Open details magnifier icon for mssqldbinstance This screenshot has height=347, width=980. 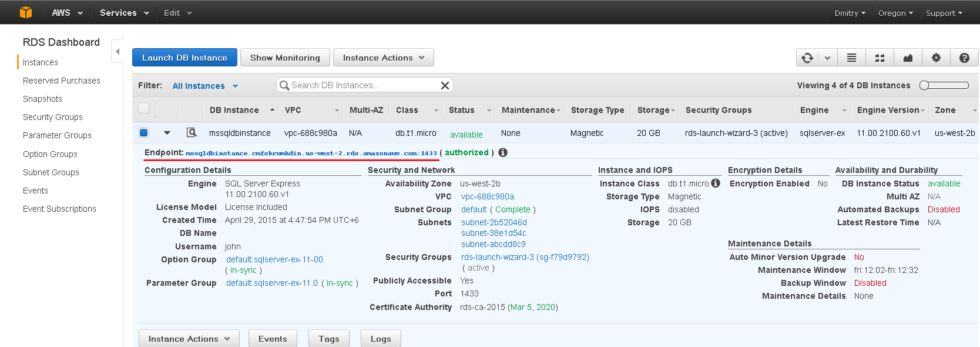tap(191, 132)
